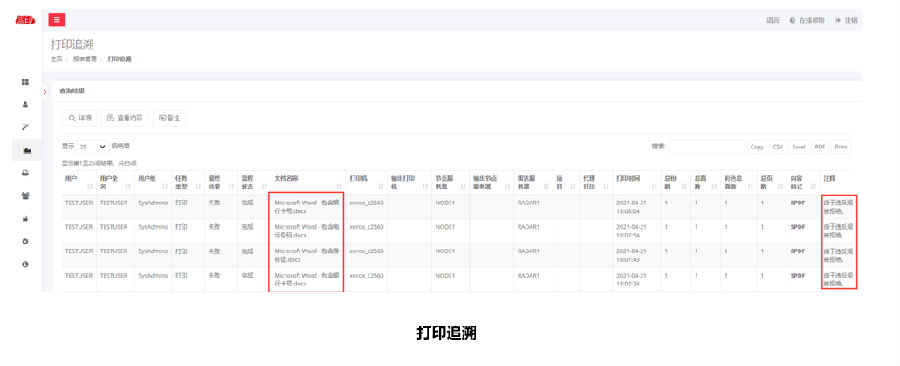Export table with the PDF button

point(820,147)
